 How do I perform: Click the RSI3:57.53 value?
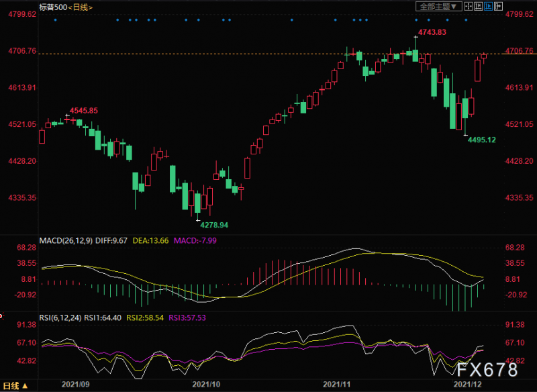[187, 317]
